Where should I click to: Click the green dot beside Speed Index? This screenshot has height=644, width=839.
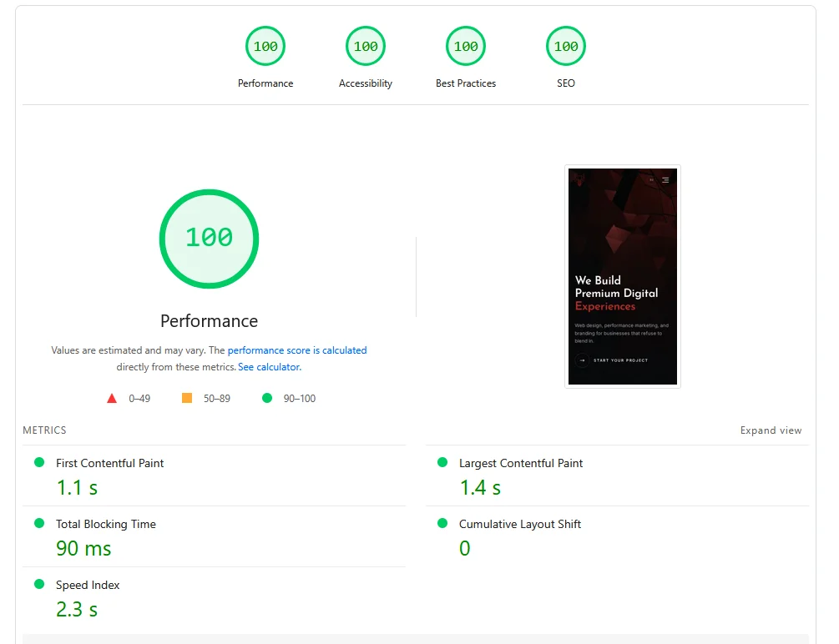click(39, 584)
